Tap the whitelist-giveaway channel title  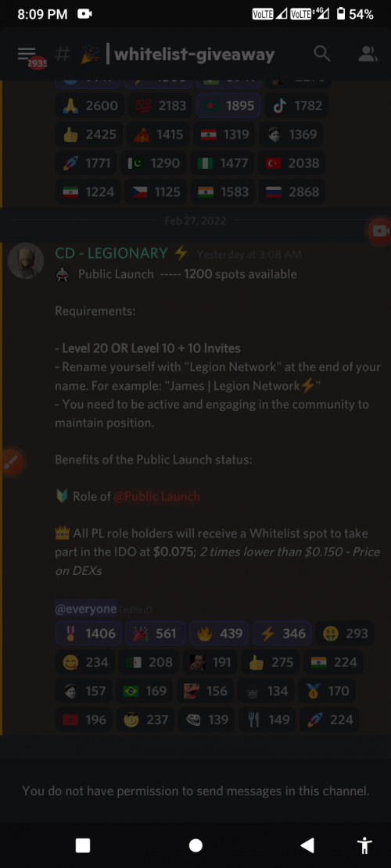pyautogui.click(x=195, y=54)
